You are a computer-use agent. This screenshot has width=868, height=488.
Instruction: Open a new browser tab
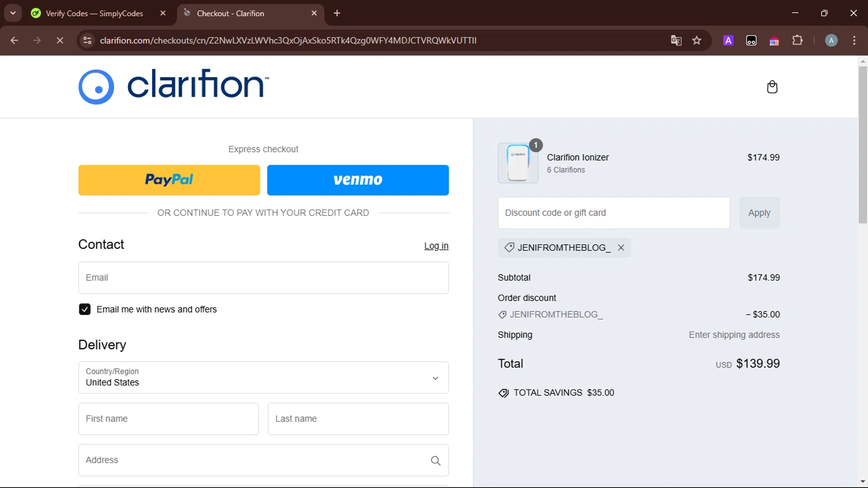(337, 13)
